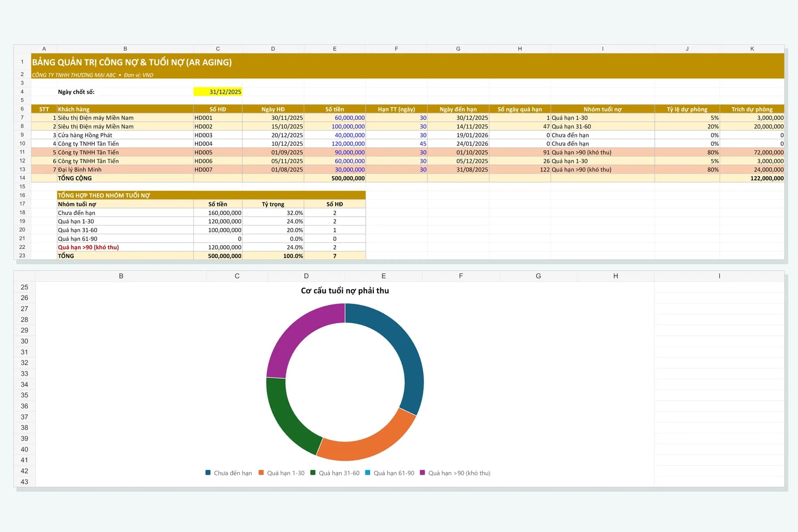Click the dark blue legend swatch for Chưa đến hạn

pos(208,473)
